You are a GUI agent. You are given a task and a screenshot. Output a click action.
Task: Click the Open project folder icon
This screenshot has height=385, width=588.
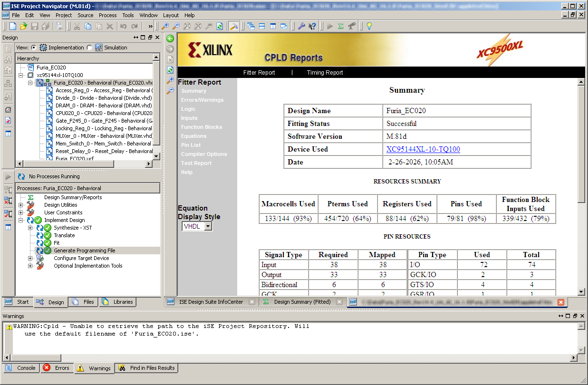[23, 26]
